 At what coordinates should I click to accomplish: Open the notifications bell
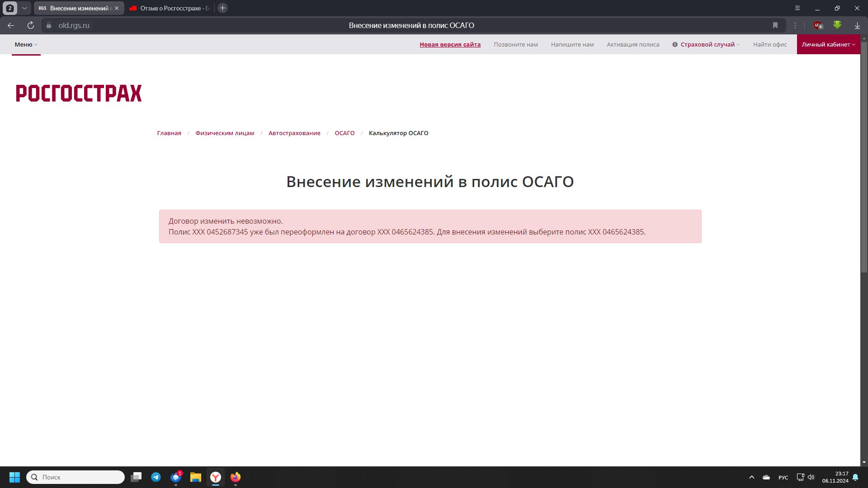tap(855, 477)
